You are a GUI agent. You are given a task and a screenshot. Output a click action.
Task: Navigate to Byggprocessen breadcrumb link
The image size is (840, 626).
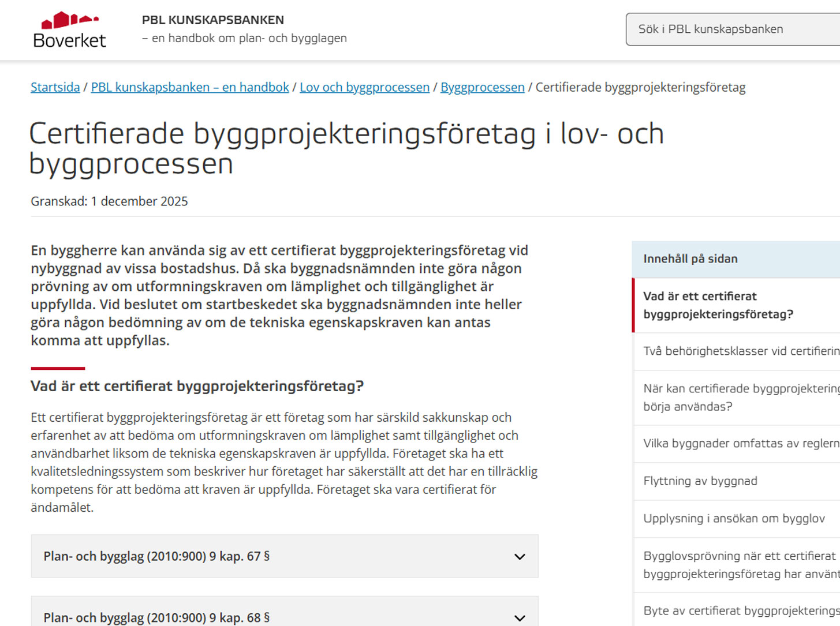click(x=482, y=87)
